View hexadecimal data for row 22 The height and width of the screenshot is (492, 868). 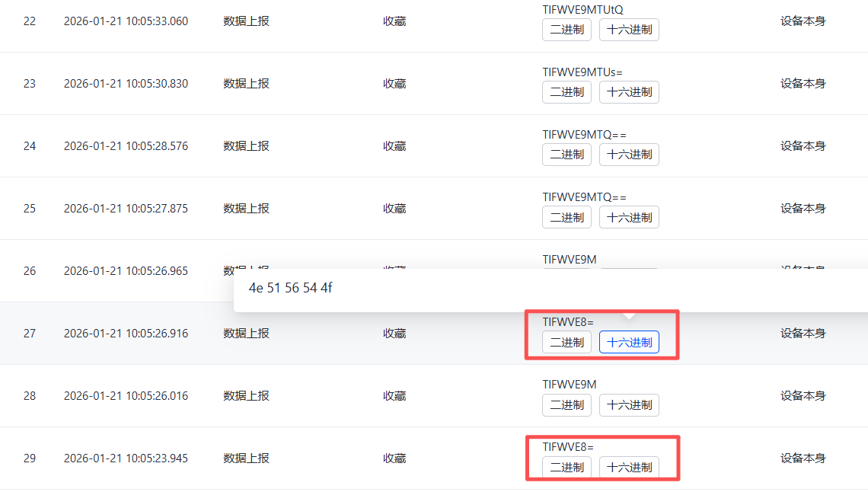click(629, 30)
